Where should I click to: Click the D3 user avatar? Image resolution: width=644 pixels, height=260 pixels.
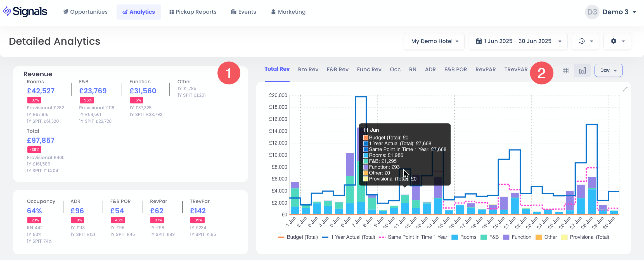(592, 12)
